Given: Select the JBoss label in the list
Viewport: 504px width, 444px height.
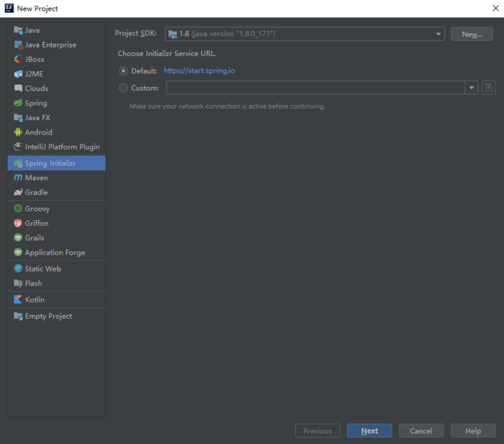Looking at the screenshot, I should [x=35, y=60].
